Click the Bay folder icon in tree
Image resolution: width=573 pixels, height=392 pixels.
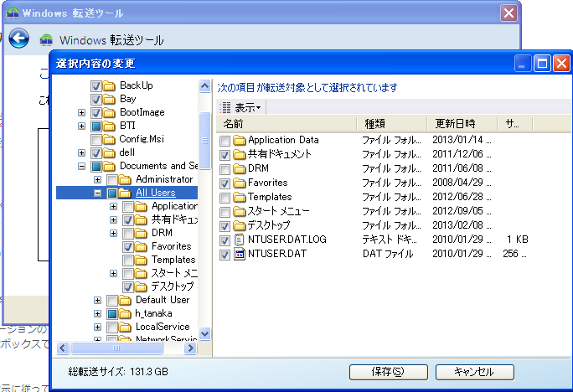coord(109,99)
